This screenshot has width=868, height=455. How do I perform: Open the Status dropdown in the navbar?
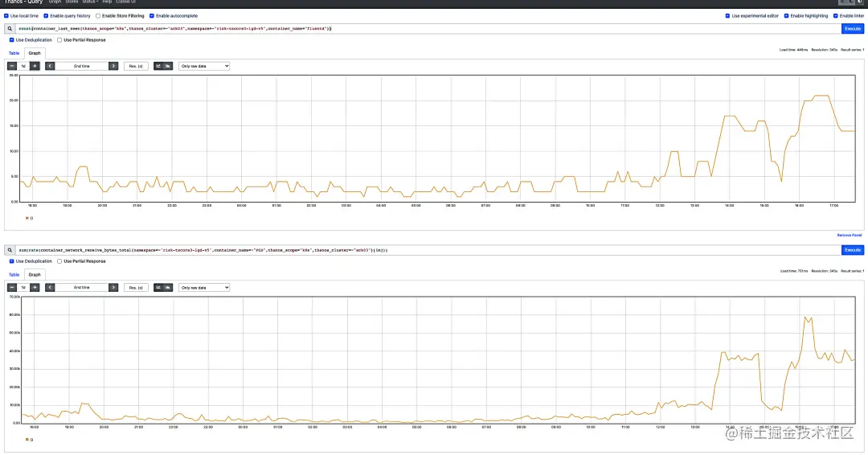[x=90, y=2]
